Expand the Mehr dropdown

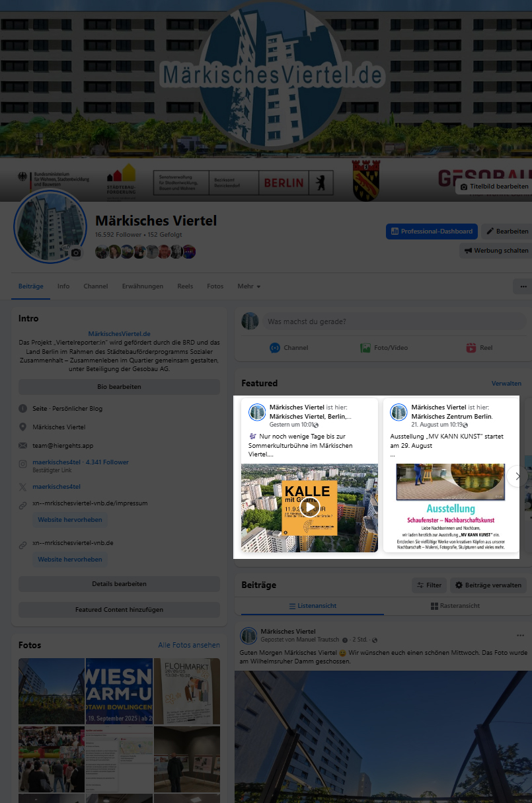click(x=248, y=286)
